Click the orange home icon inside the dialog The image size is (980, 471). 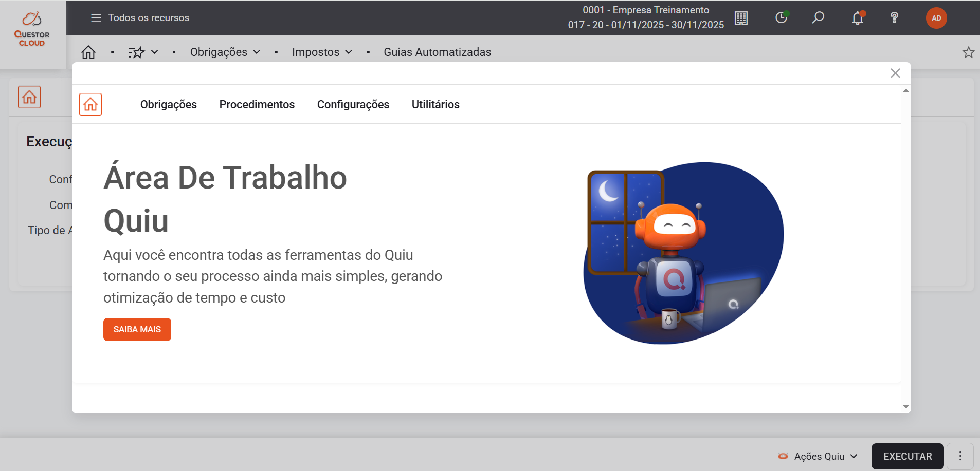(90, 104)
